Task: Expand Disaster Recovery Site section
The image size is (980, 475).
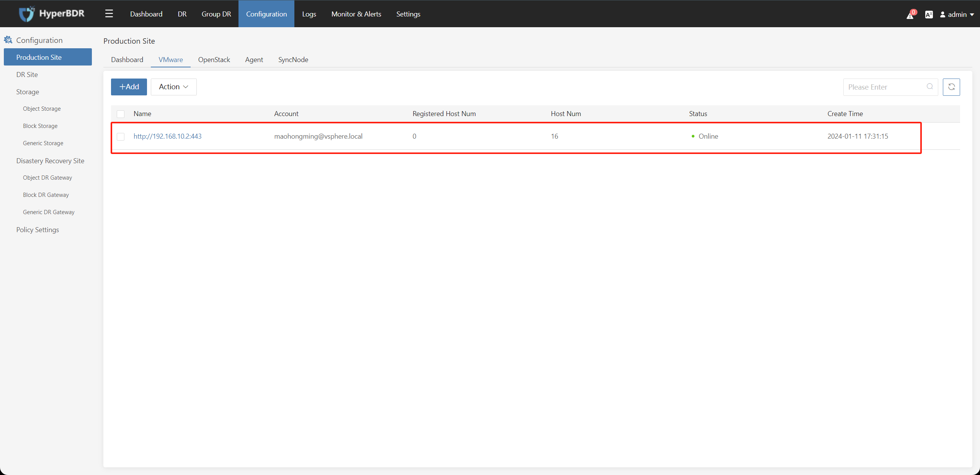Action: pyautogui.click(x=50, y=161)
